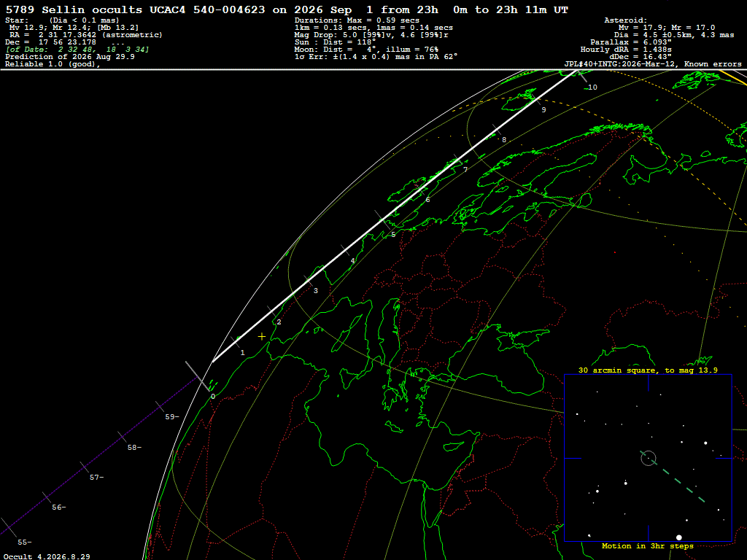Click the largest white star in finder chart
The width and height of the screenshot is (747, 560).
point(679,537)
